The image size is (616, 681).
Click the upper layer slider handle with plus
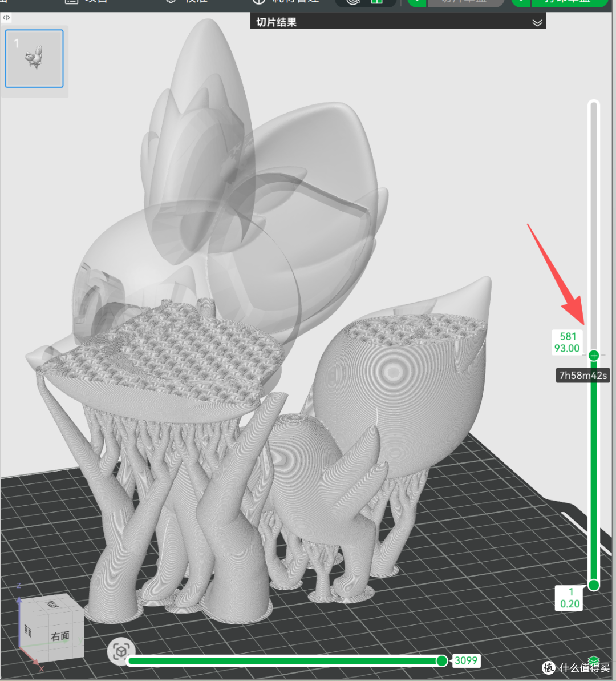[x=594, y=355]
